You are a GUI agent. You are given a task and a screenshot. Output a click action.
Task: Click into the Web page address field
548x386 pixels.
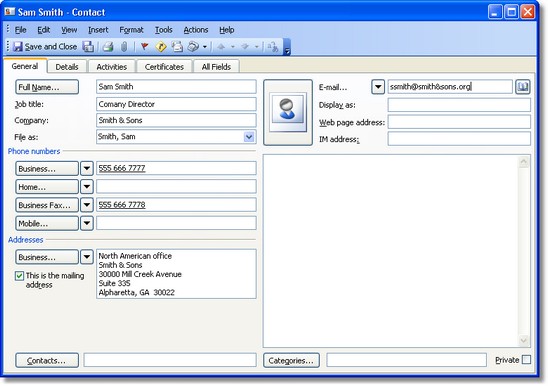coord(459,122)
